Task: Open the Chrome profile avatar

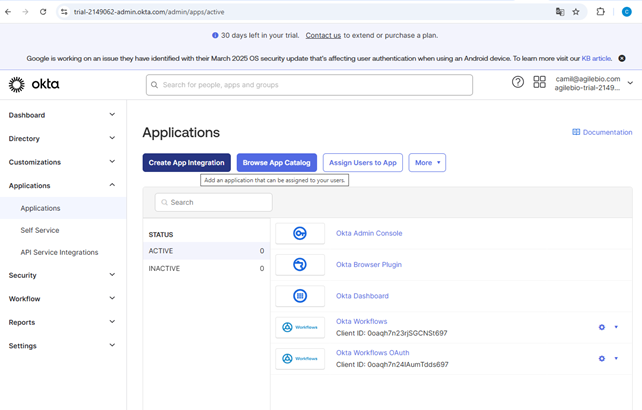Action: tap(626, 12)
